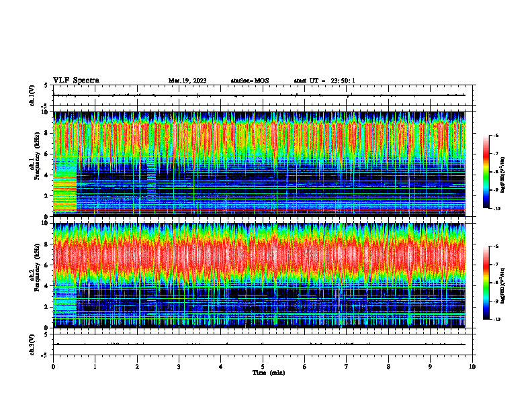
Task: Select the "6" kHz tick on ch.1 axis
Action: [x=47, y=154]
